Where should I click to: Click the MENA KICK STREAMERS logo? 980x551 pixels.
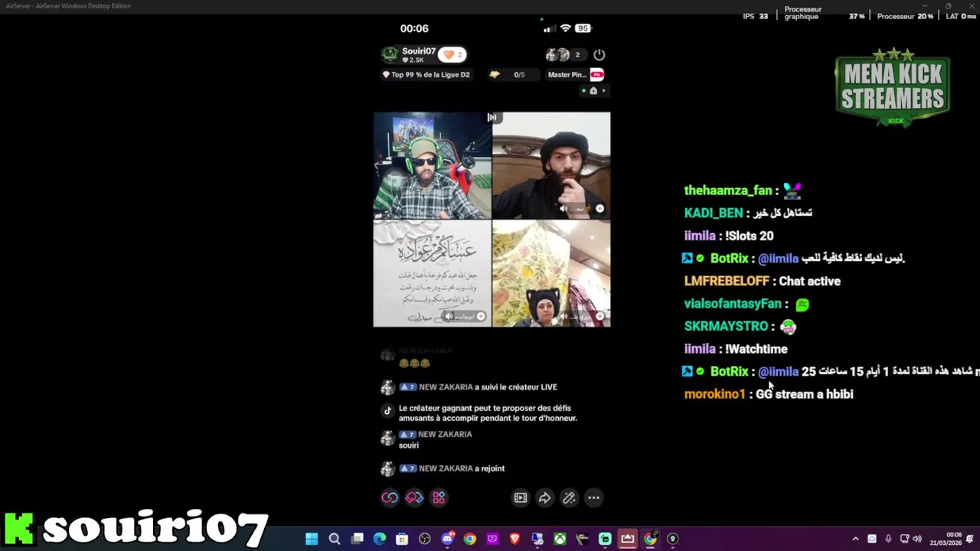click(893, 87)
